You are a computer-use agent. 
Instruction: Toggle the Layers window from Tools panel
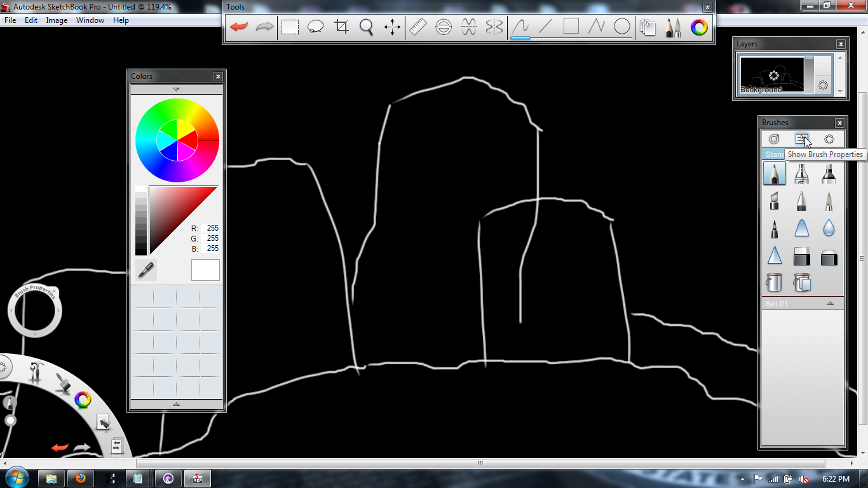648,27
